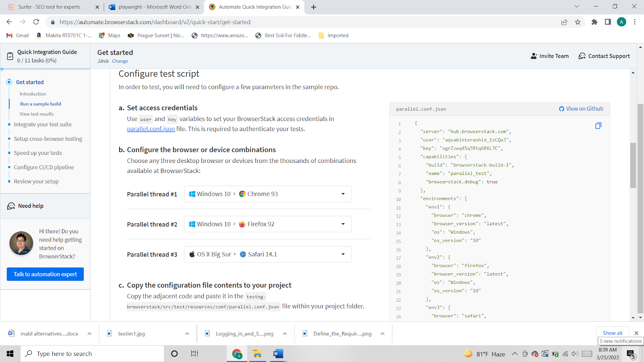
Task: Open the Makita RT0701C Amazon bookmark
Action: pyautogui.click(x=64, y=35)
